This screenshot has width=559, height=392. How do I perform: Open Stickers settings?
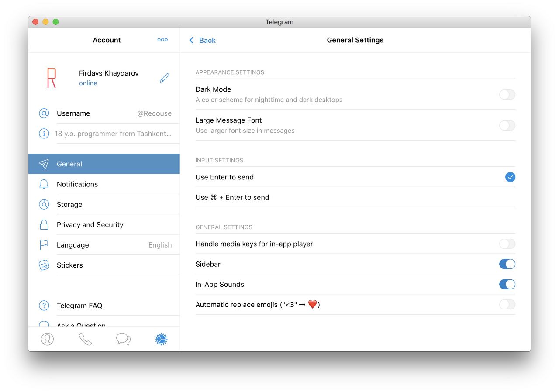pyautogui.click(x=104, y=265)
